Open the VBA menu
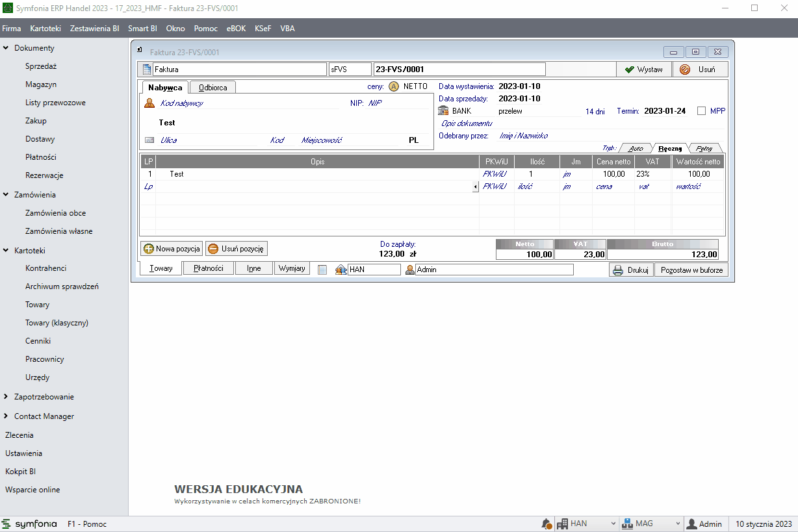 [287, 29]
